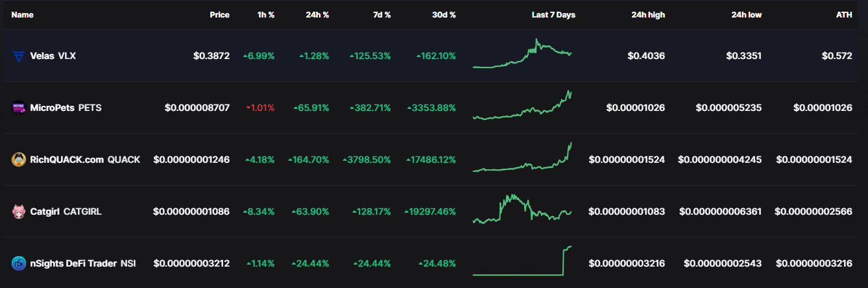Open the MicroPets PETS coin page
This screenshot has height=288, width=868.
click(66, 108)
